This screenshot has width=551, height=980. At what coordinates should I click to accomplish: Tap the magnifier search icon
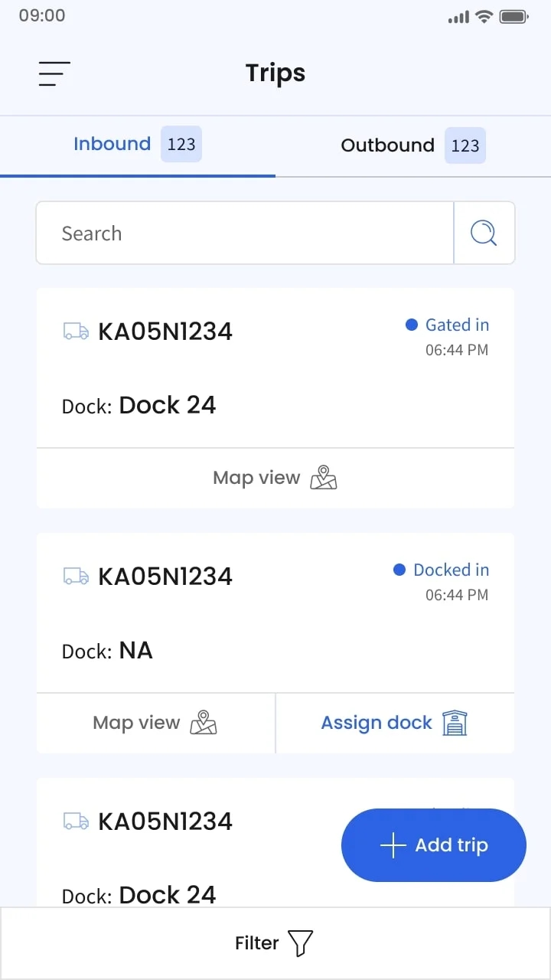(x=484, y=233)
